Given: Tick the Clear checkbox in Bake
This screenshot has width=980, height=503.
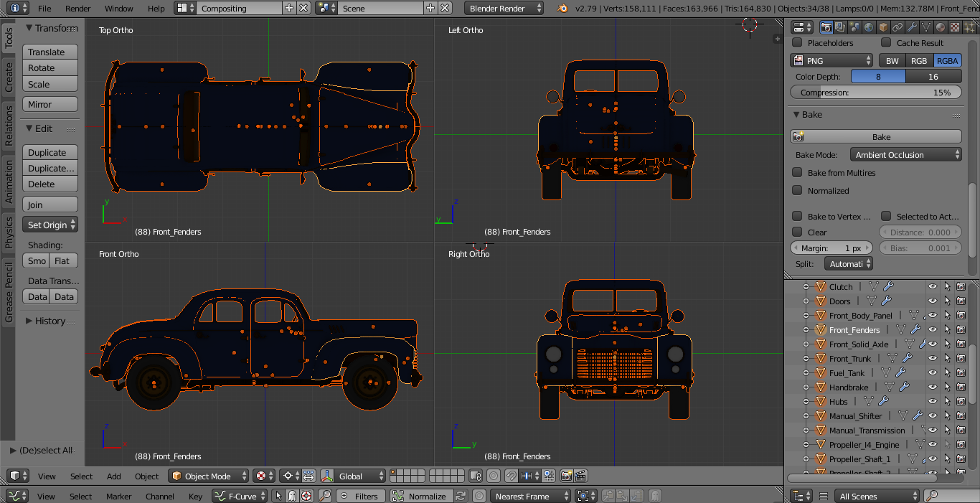Looking at the screenshot, I should tap(797, 232).
